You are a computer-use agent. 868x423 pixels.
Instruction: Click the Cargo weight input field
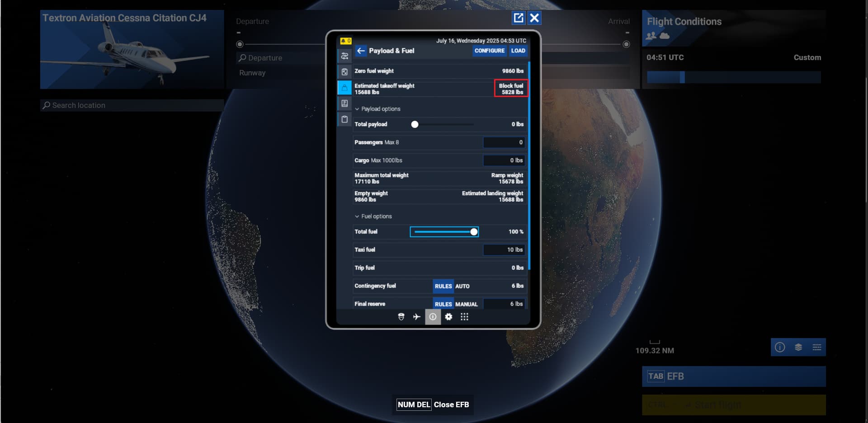pos(504,160)
